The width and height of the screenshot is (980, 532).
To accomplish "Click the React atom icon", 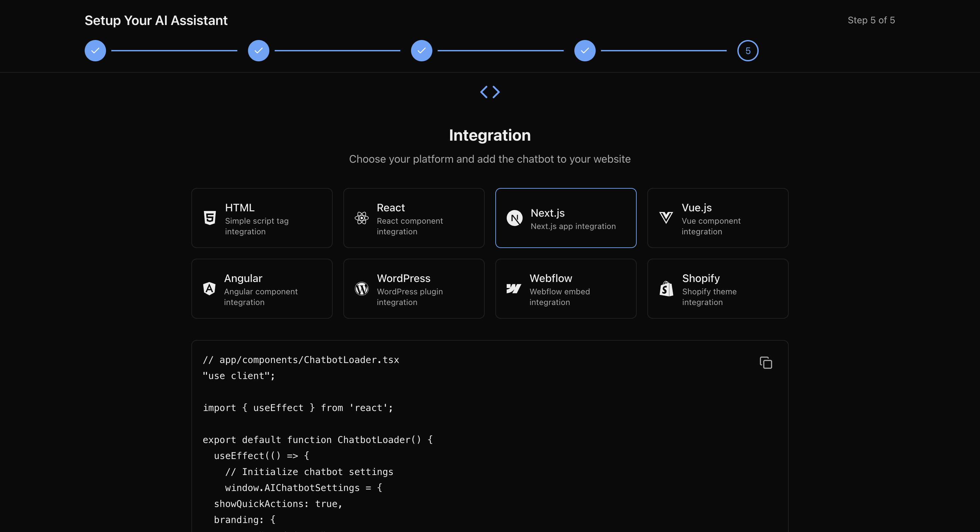I will point(361,218).
